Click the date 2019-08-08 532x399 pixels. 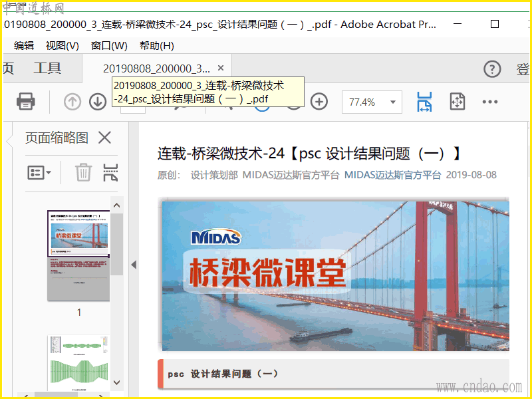471,175
